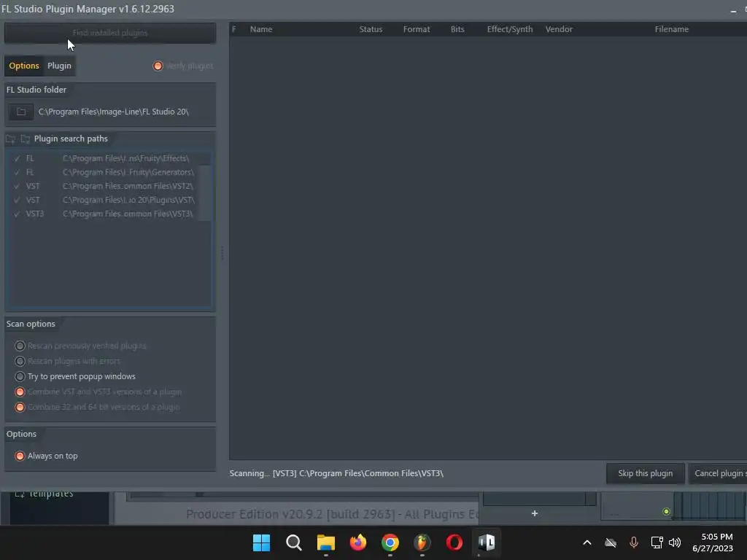Select the Plugin Manager taskbar icon
Image resolution: width=747 pixels, height=560 pixels.
click(x=487, y=542)
